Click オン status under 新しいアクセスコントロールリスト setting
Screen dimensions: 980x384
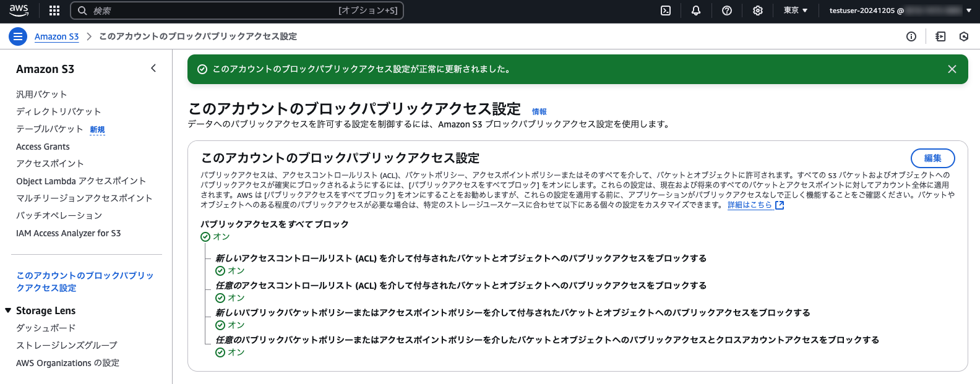coord(230,271)
